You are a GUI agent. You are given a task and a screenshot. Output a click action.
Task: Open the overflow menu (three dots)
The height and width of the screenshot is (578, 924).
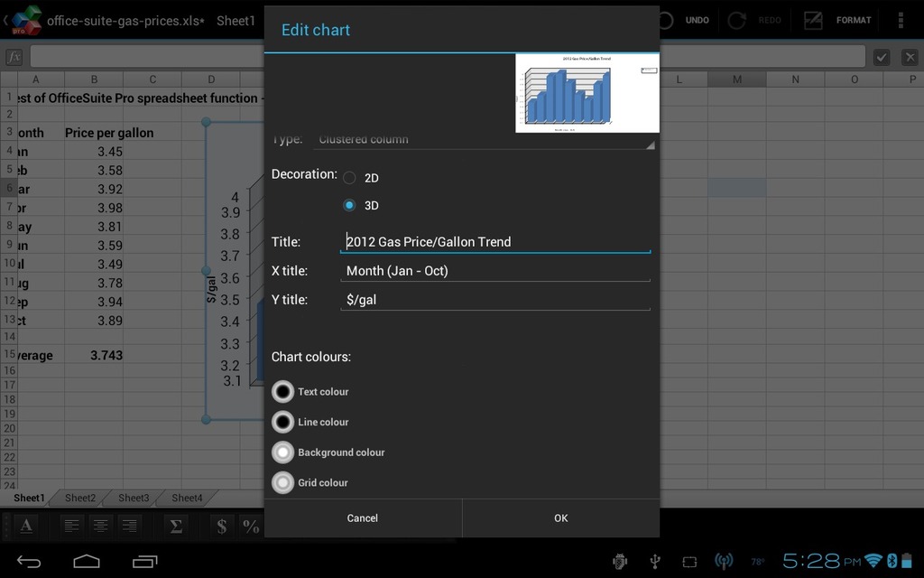(900, 20)
